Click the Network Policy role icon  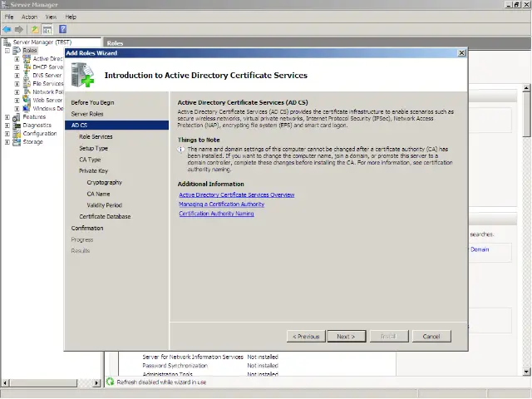click(27, 92)
